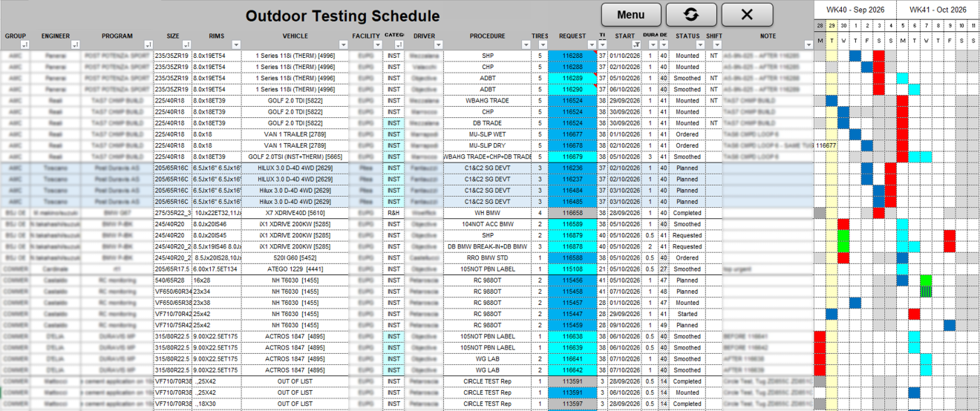The image size is (980, 411).
Task: Select size cell 540/65R28
Action: coord(172,280)
